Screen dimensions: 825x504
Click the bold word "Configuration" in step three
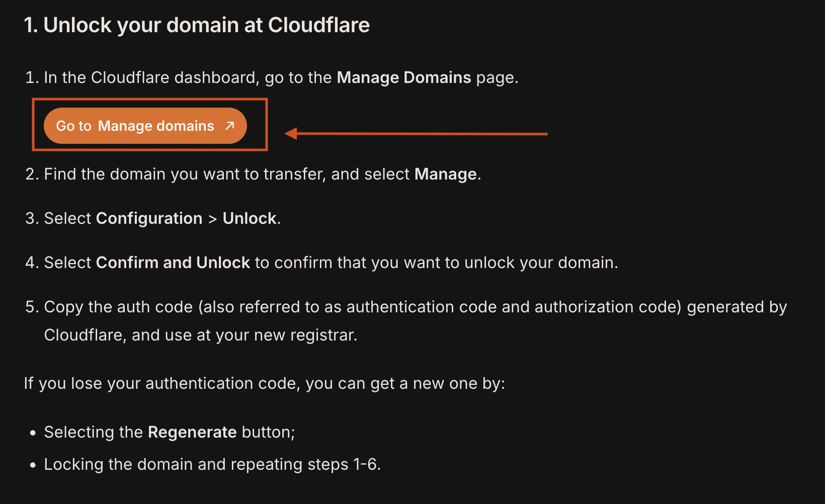point(149,218)
